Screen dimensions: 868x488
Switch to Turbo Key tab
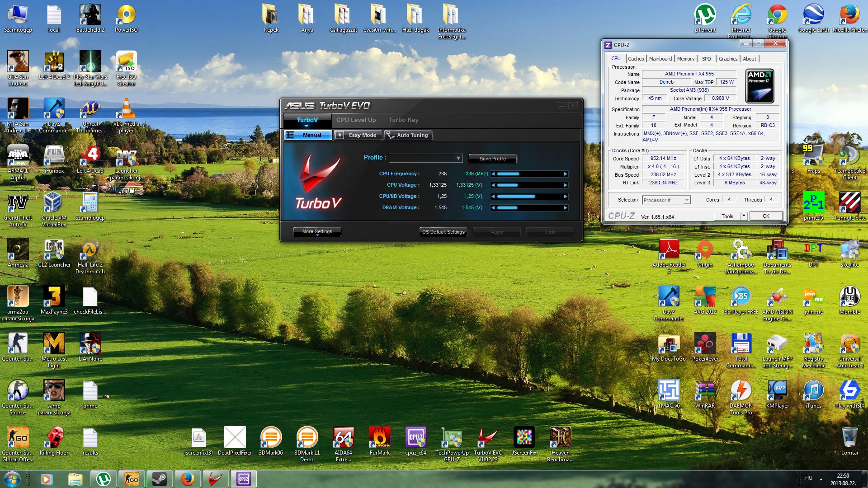403,120
